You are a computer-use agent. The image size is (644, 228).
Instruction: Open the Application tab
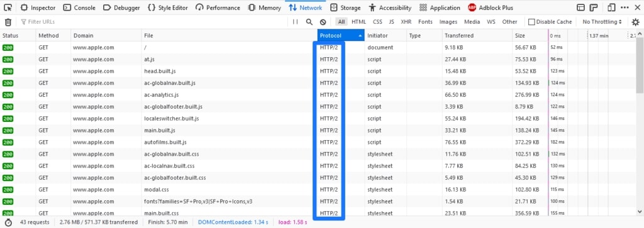(x=440, y=8)
